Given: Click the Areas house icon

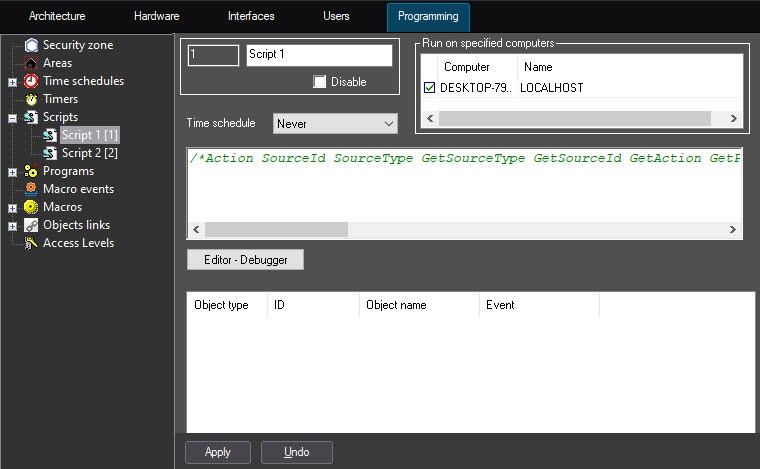Looking at the screenshot, I should click(x=31, y=63).
